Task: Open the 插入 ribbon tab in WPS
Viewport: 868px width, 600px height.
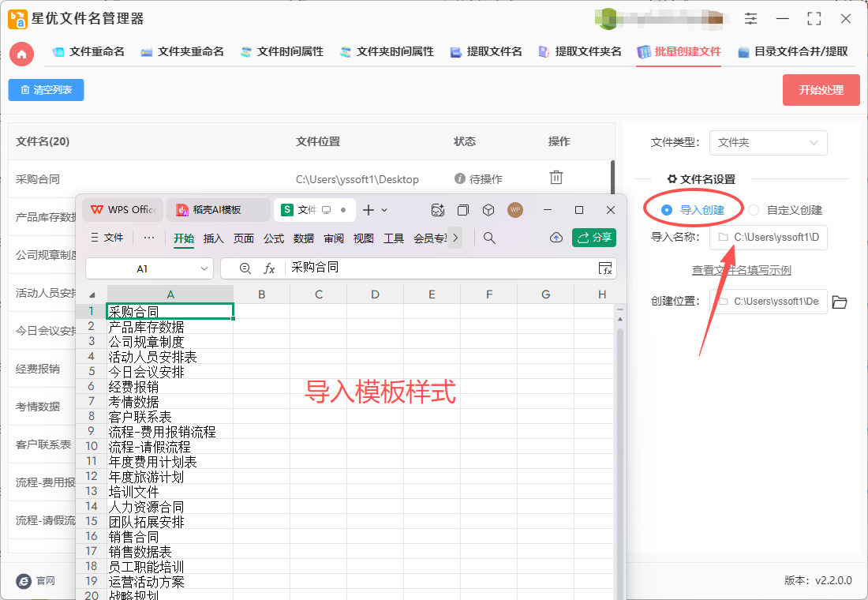Action: point(213,238)
